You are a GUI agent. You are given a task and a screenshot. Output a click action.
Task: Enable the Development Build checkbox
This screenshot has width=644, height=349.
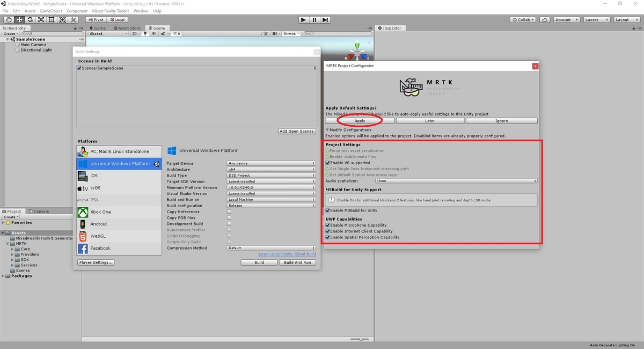click(x=229, y=224)
